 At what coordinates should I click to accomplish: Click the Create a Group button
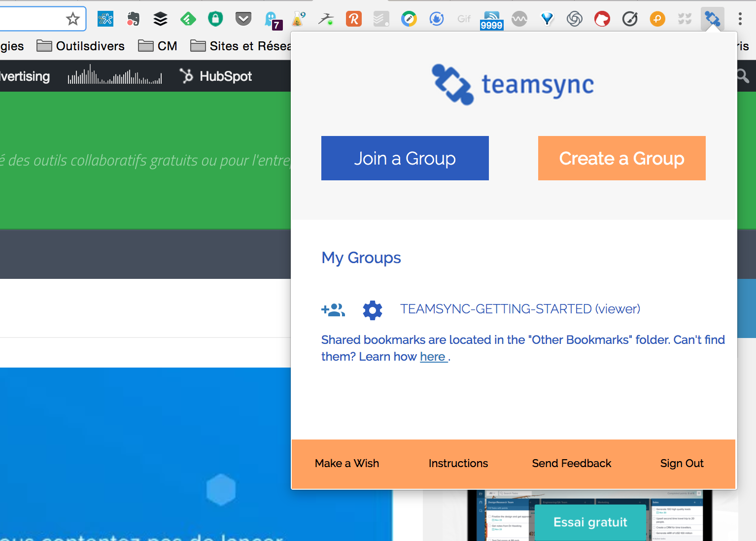(621, 158)
